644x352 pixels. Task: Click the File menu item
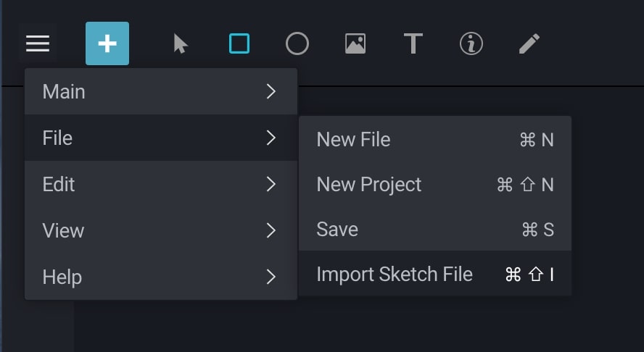(58, 138)
